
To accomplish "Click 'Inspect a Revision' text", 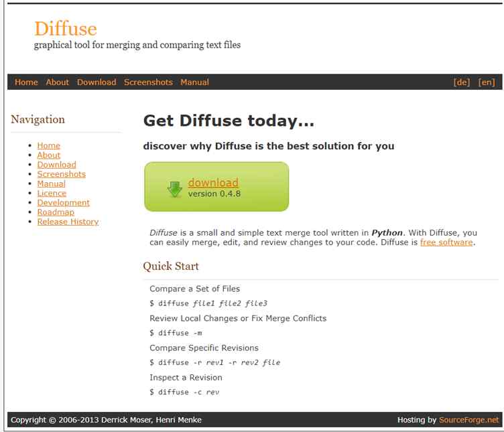I will (x=186, y=377).
